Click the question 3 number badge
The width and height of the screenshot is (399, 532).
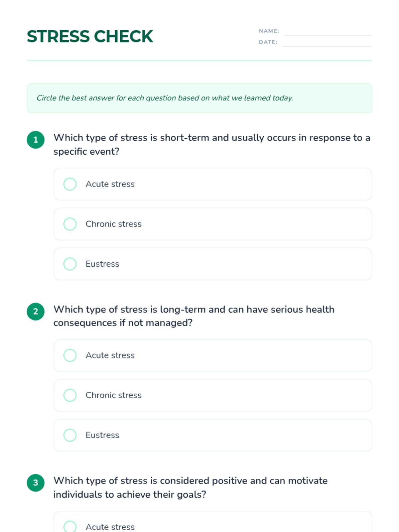pyautogui.click(x=36, y=483)
